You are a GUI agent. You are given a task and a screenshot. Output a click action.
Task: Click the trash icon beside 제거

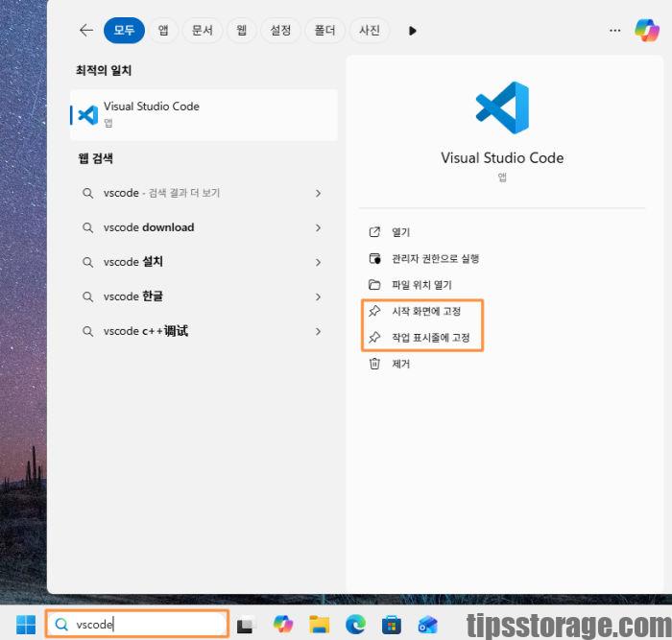374,364
